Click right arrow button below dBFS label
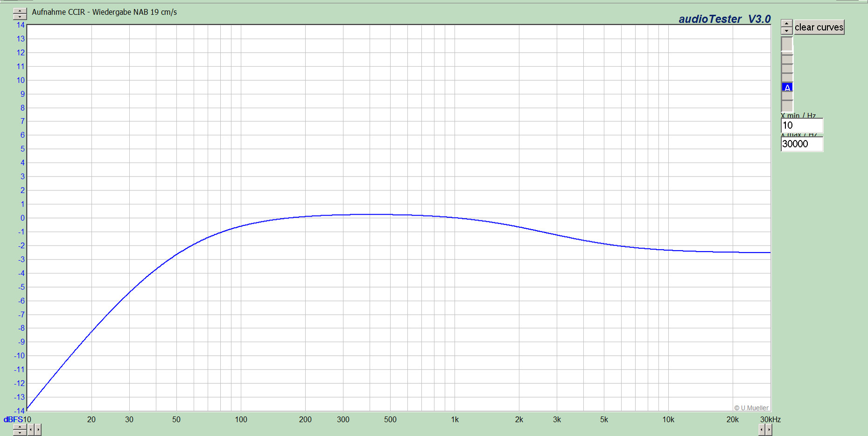868x436 pixels. click(x=38, y=429)
